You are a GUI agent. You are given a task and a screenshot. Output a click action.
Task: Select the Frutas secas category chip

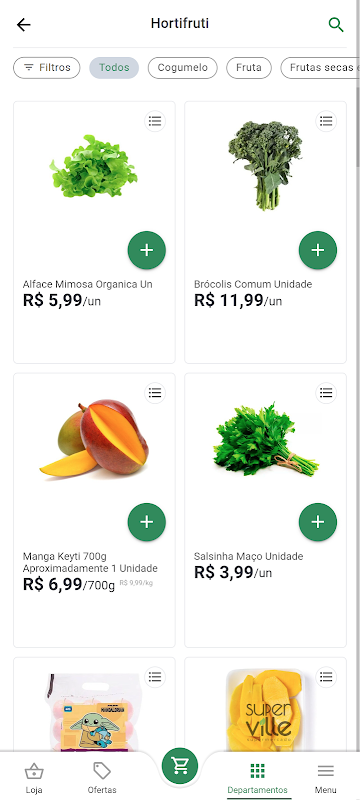point(320,68)
